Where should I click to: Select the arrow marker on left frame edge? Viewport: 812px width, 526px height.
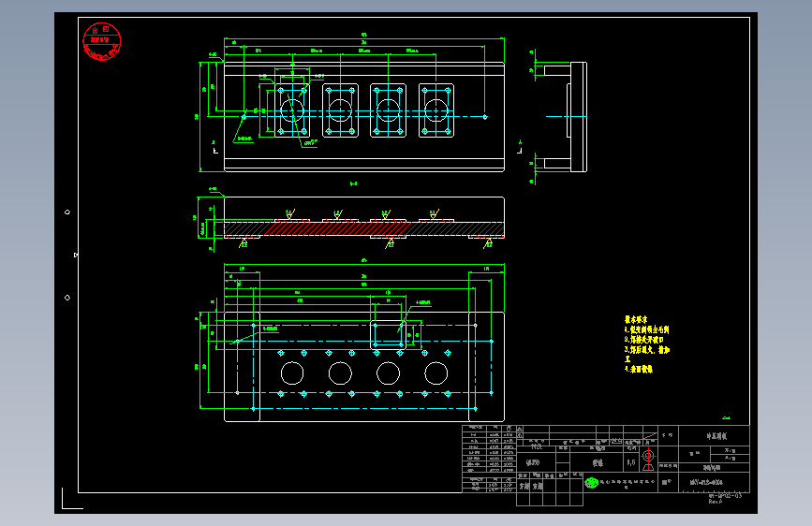point(76,255)
